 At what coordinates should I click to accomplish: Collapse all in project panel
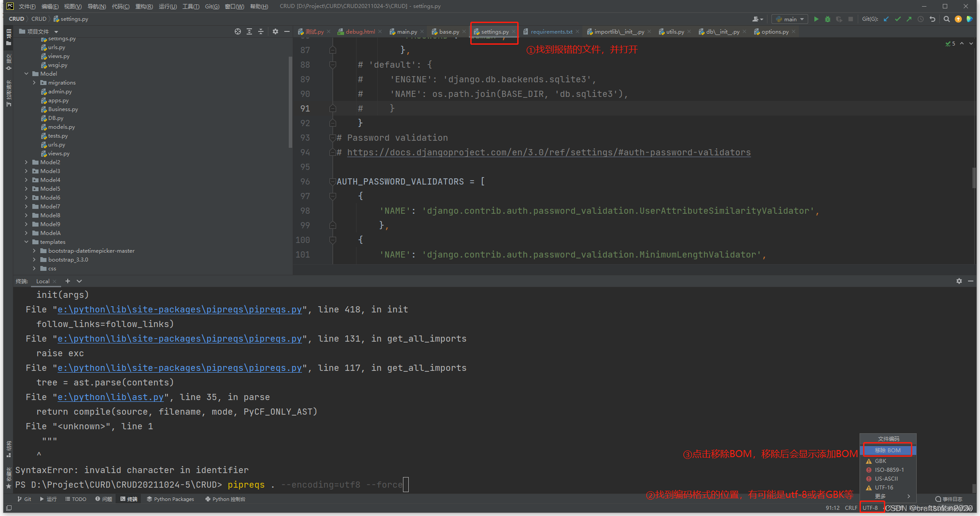click(261, 31)
